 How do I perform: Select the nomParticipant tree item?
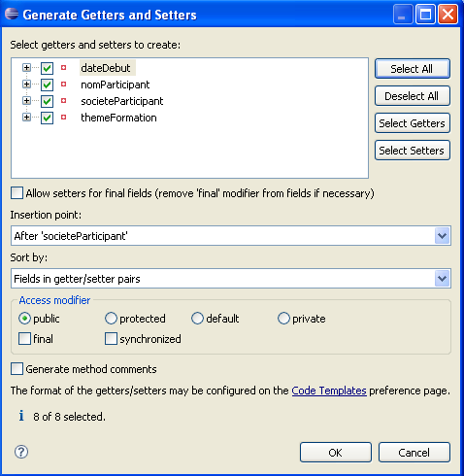116,85
